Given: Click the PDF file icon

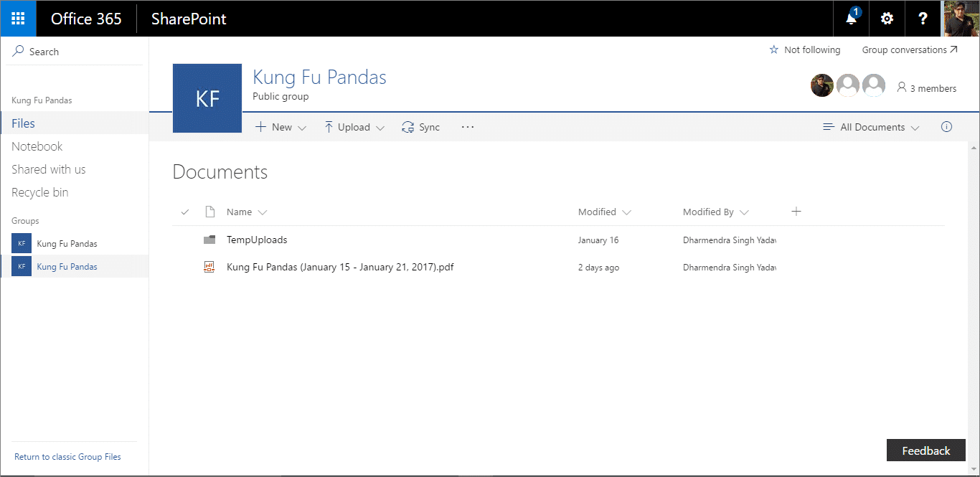Looking at the screenshot, I should point(209,267).
